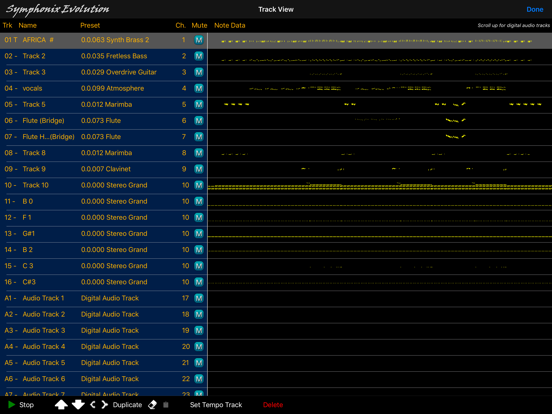Click Set Tempo Track

pos(216,405)
